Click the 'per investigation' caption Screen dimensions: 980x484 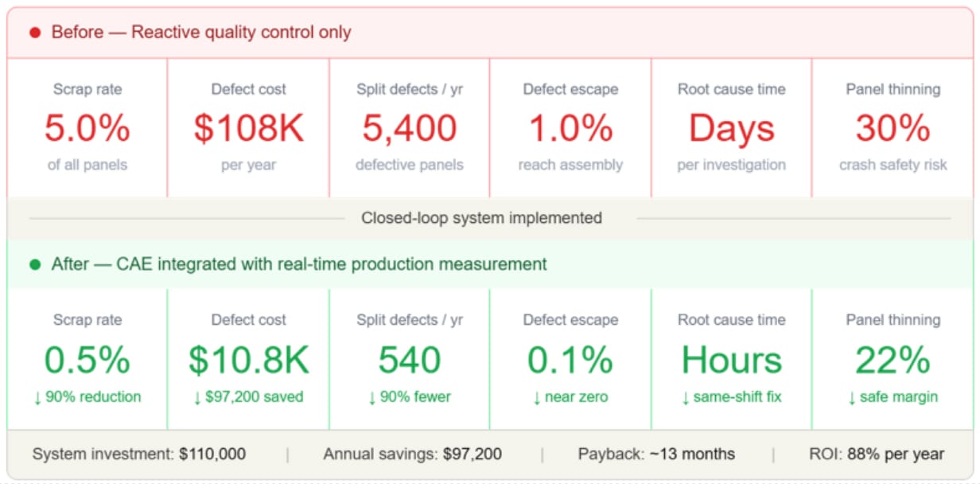pos(731,166)
